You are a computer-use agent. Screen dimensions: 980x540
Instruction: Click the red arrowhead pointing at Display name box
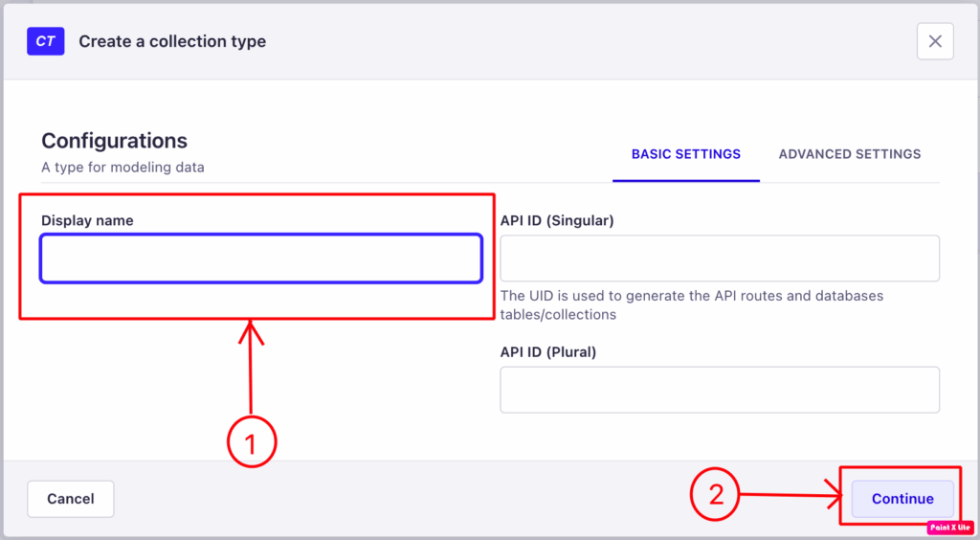pos(251,332)
